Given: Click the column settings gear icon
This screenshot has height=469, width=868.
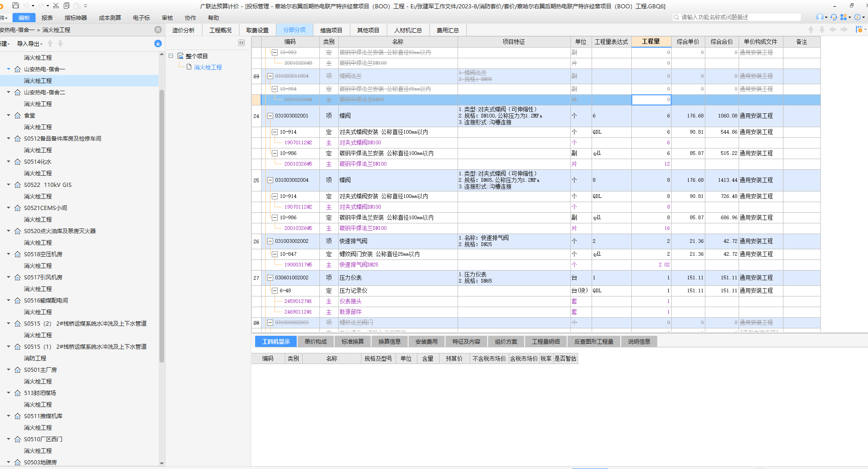Looking at the screenshot, I should tap(859, 29).
